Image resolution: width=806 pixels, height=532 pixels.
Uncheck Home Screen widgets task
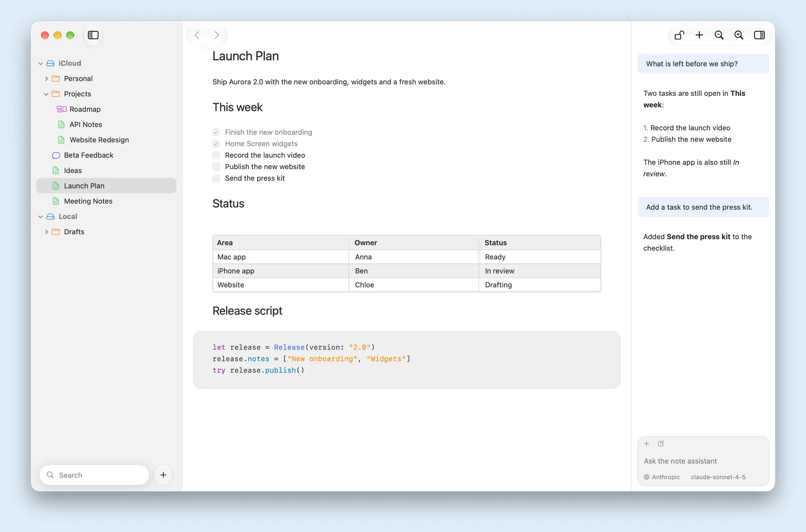pyautogui.click(x=216, y=144)
